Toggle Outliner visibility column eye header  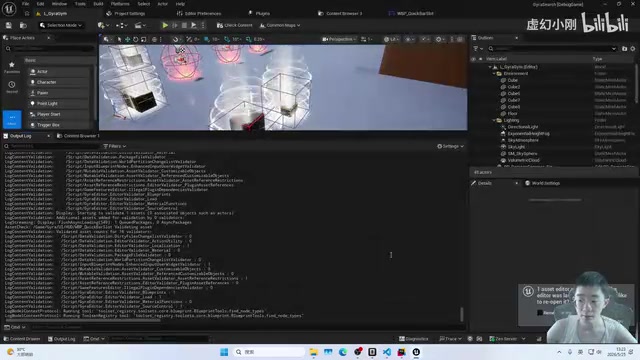[473, 59]
